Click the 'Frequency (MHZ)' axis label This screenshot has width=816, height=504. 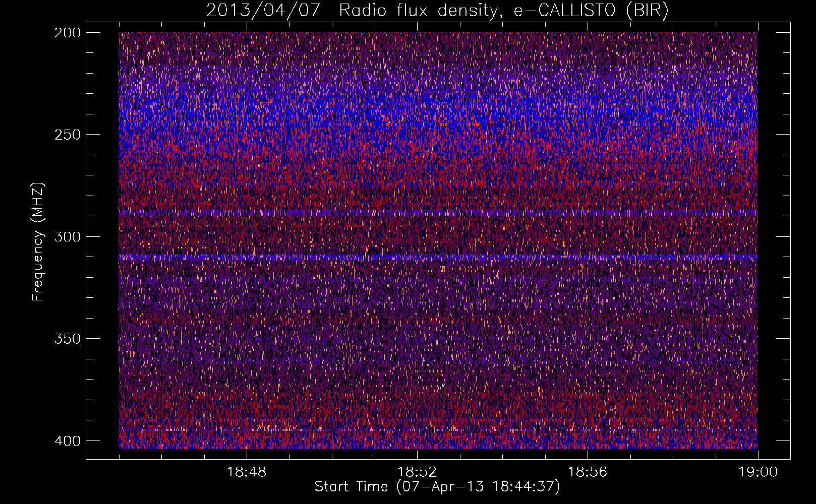click(38, 242)
